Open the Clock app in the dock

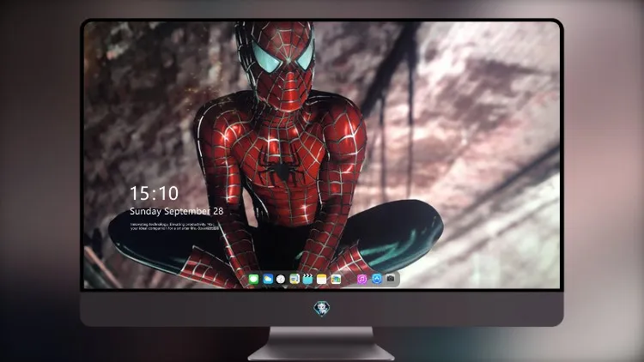coord(281,279)
